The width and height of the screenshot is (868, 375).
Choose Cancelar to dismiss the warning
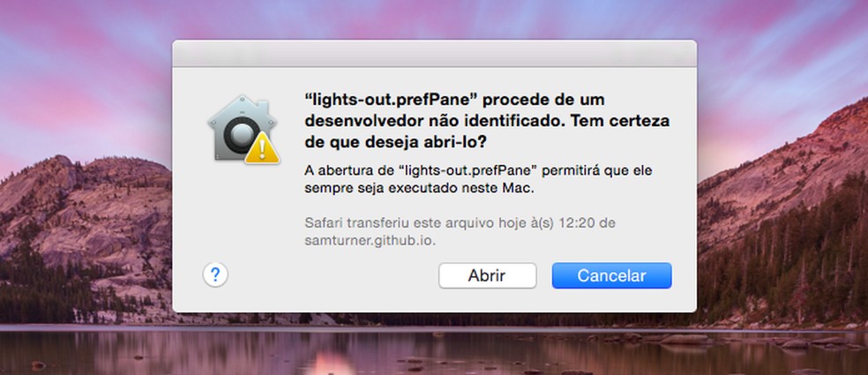pyautogui.click(x=611, y=275)
